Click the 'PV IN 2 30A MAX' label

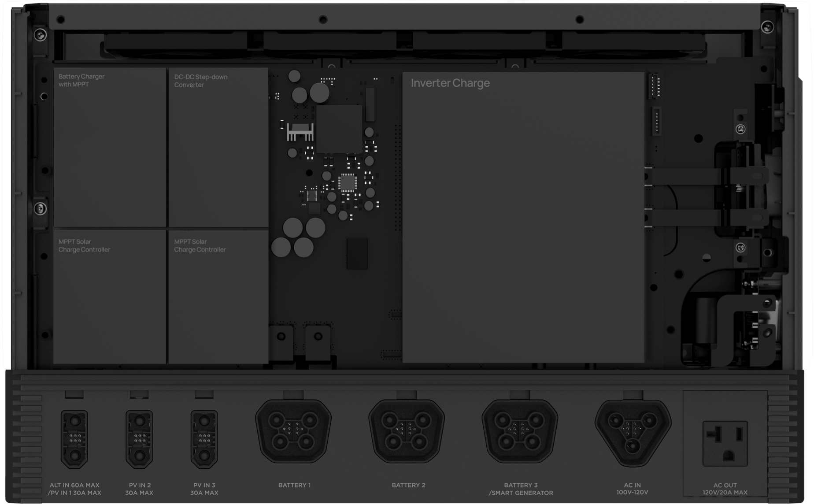point(139,489)
